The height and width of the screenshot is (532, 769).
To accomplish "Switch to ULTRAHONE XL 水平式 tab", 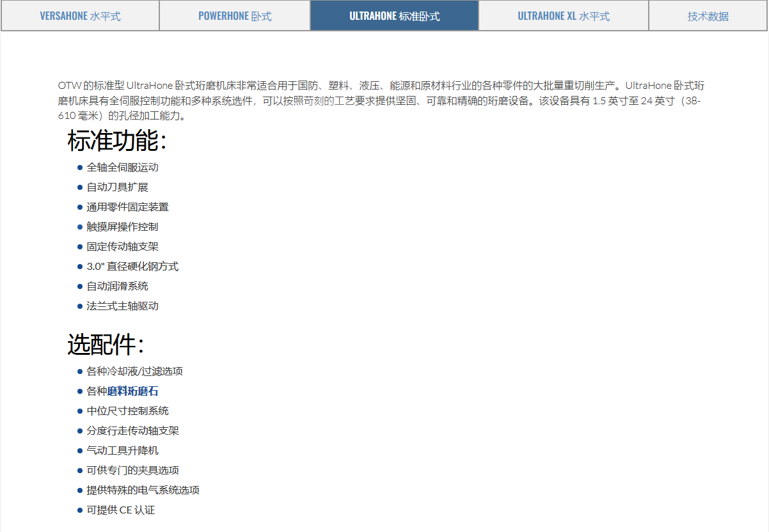I will coord(563,16).
